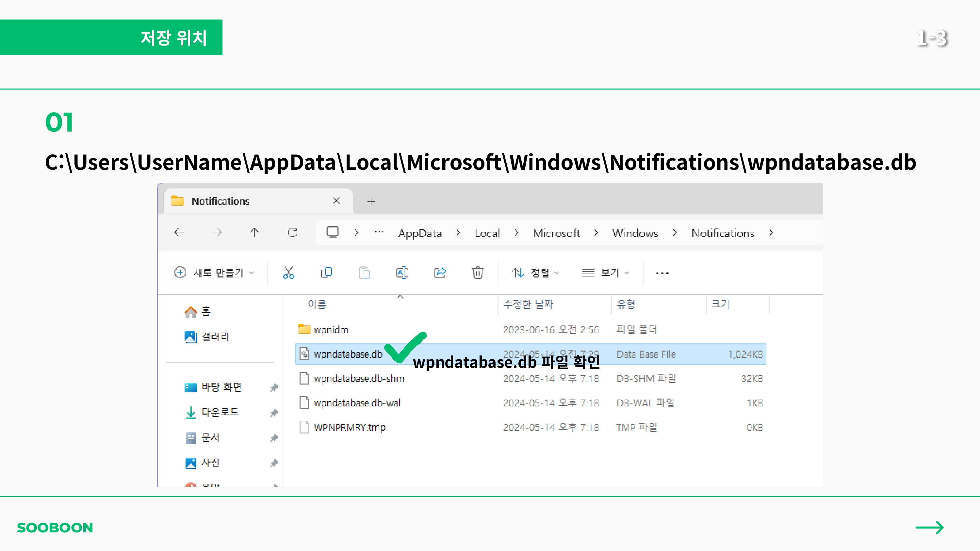Navigate back with left arrow
This screenshot has height=551, width=980.
pyautogui.click(x=179, y=232)
